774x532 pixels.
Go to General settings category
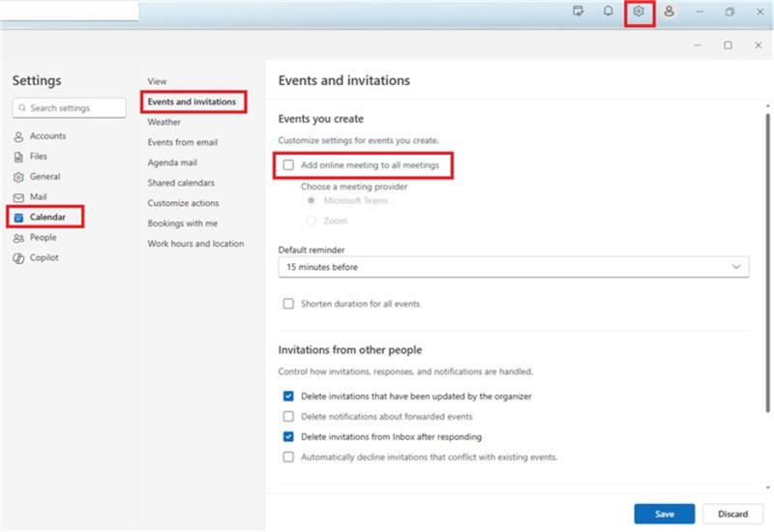click(x=45, y=176)
